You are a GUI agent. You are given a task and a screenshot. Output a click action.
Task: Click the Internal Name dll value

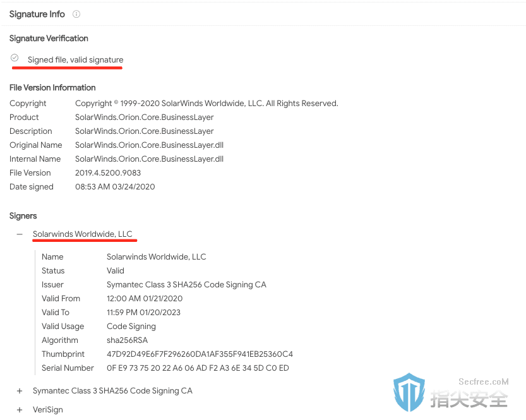pos(149,159)
